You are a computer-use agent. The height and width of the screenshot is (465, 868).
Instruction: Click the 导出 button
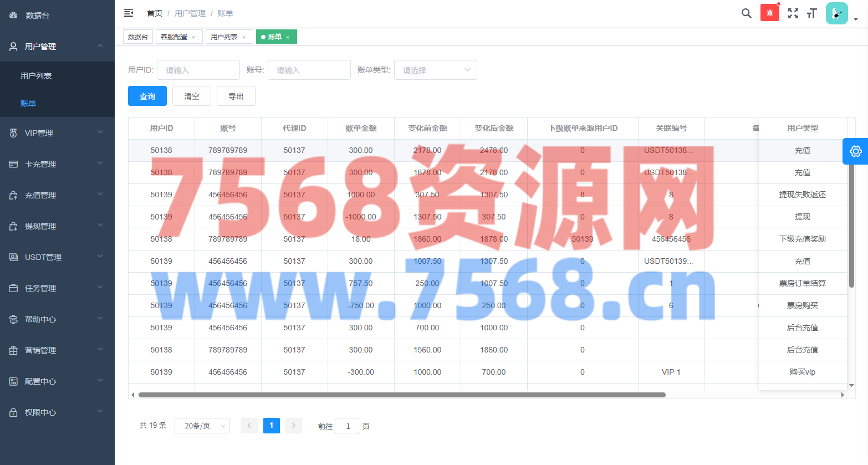pos(236,96)
